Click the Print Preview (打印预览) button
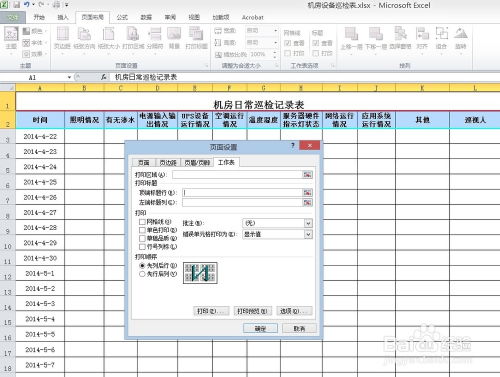Image resolution: width=500 pixels, height=377 pixels. [252, 311]
